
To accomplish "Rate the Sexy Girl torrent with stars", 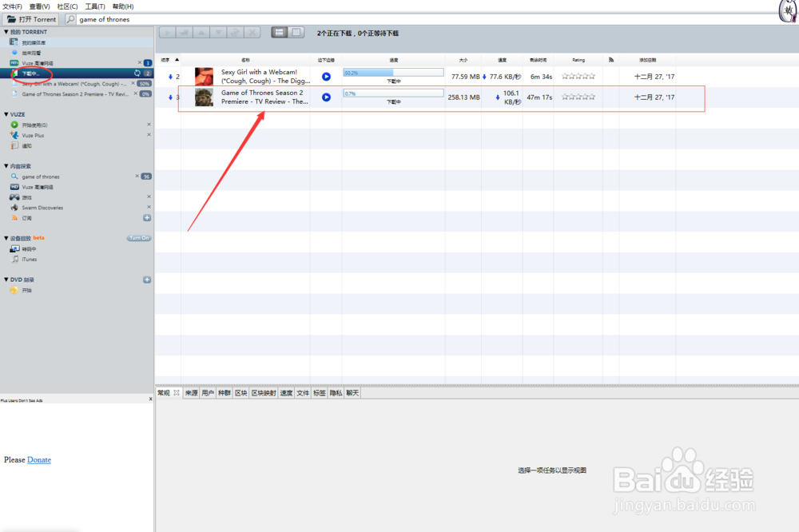I will tap(578, 77).
